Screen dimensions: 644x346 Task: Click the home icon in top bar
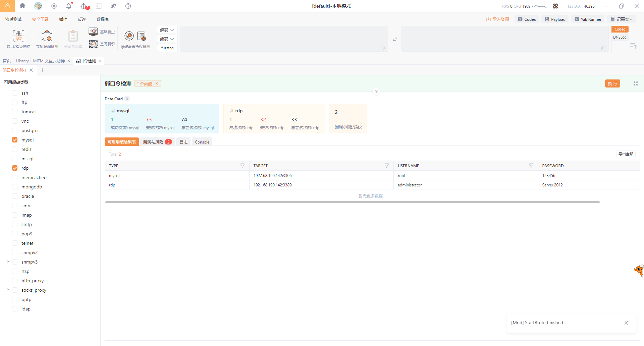tap(22, 6)
